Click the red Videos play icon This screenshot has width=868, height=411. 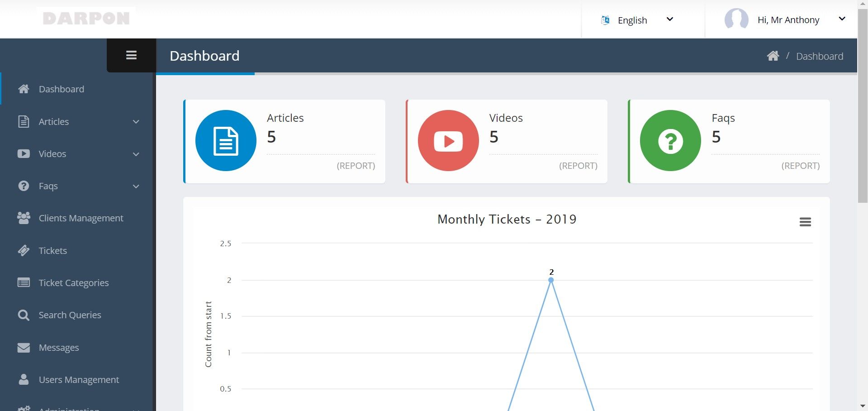[x=448, y=141]
